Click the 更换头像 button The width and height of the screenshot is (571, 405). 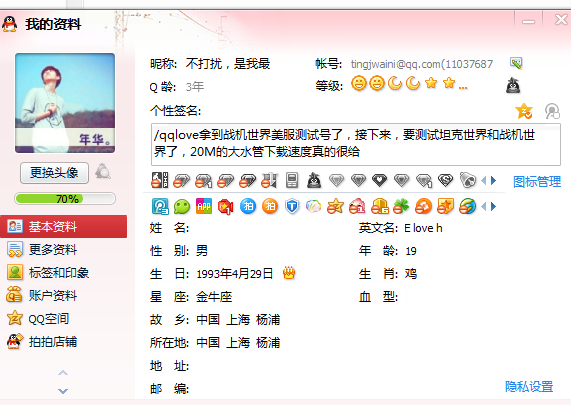point(54,173)
